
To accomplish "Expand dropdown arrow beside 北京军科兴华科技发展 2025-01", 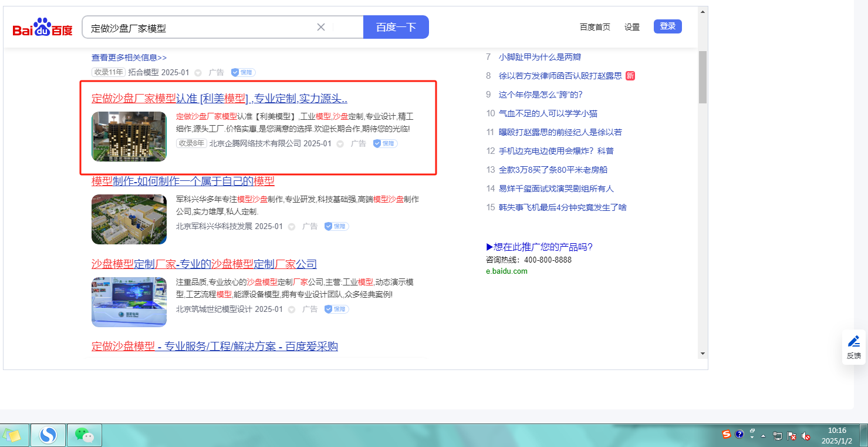I will [291, 227].
